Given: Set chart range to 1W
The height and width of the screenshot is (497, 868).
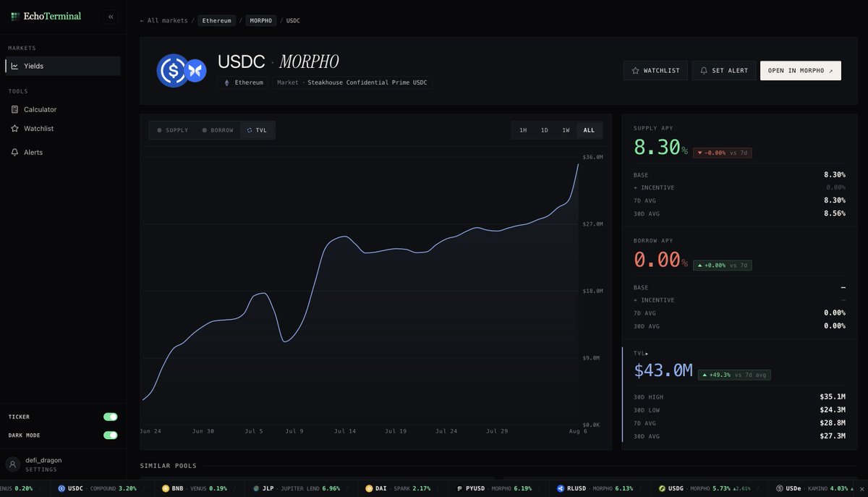Looking at the screenshot, I should coord(566,130).
